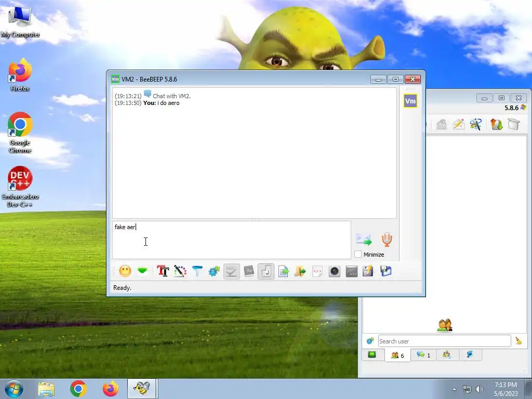Click the code snippet </> icon
Viewport: 532px width, 399px height.
pyautogui.click(x=317, y=271)
